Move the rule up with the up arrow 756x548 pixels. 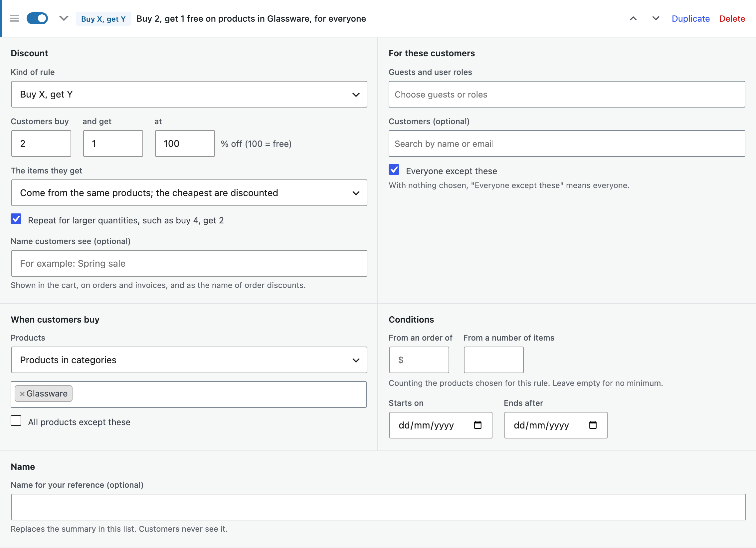tap(633, 19)
